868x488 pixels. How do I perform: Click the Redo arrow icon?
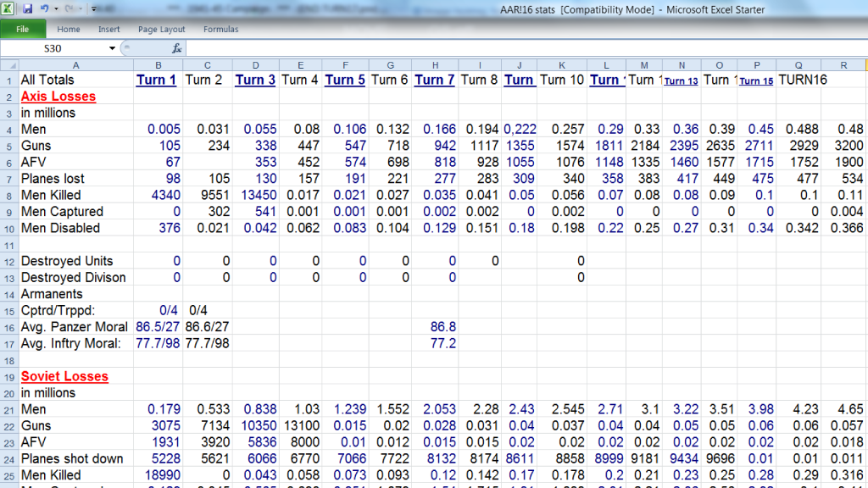(70, 8)
